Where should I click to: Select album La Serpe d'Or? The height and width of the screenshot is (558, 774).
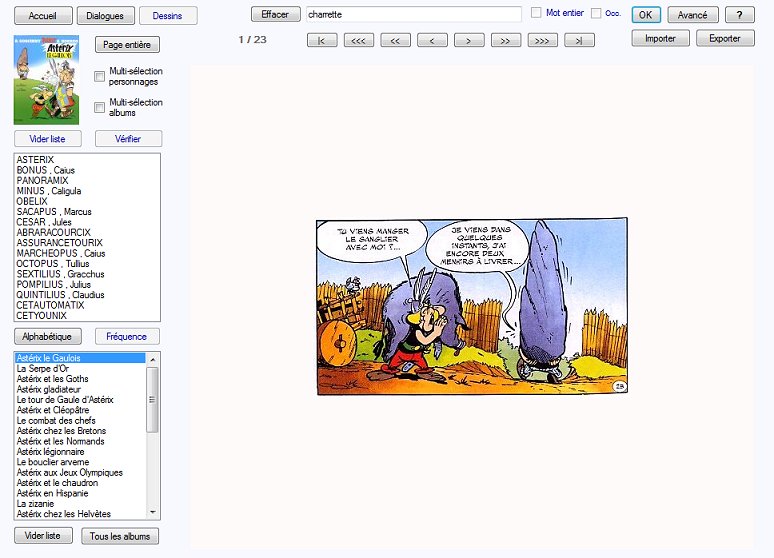tap(42, 368)
